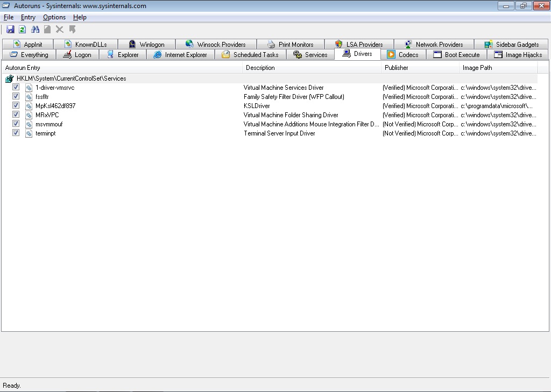Screen dimensions: 551x392
Task: Click the Properties toolbar icon
Action: 47,30
